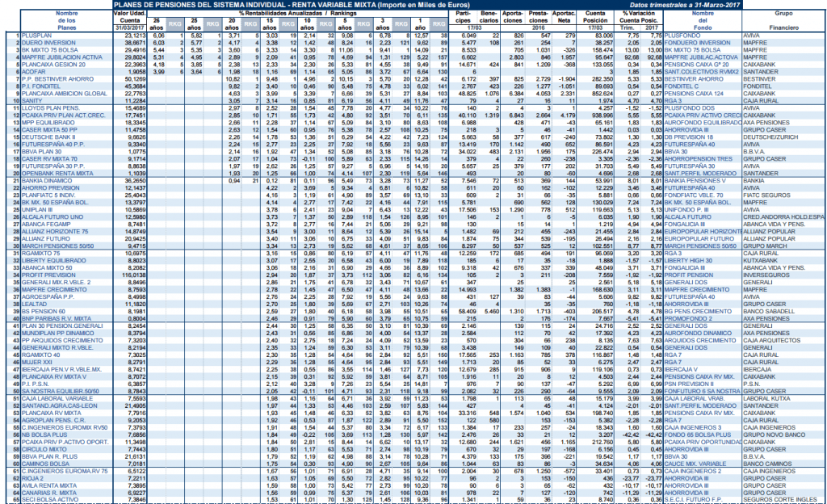Viewport: 827px width, 504px height.
Task: Select the "Cuenta Posición" column header
Action: 595,17
